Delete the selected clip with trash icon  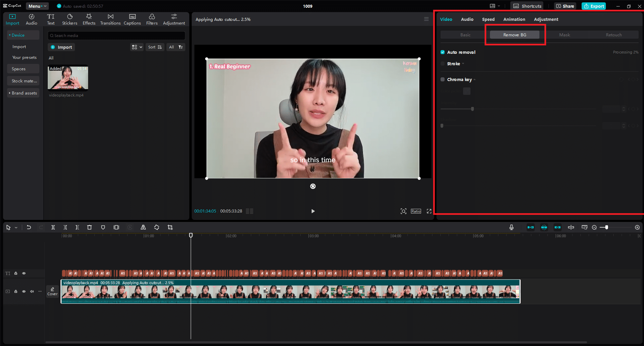point(89,227)
